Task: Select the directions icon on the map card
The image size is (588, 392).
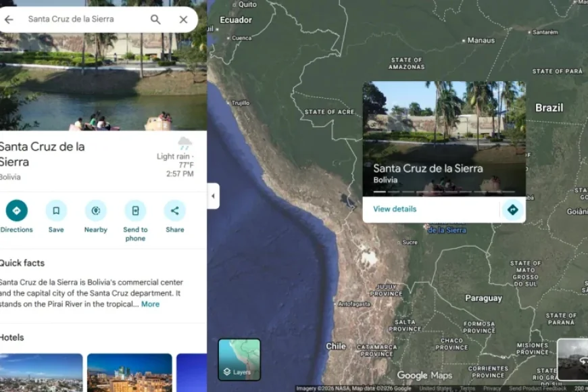Action: click(x=512, y=210)
